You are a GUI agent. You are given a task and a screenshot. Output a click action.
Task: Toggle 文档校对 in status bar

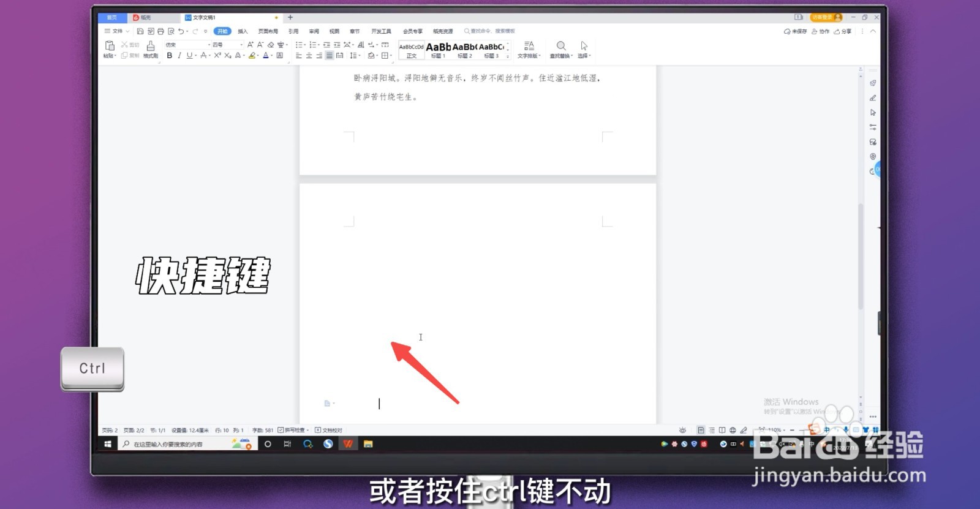328,430
